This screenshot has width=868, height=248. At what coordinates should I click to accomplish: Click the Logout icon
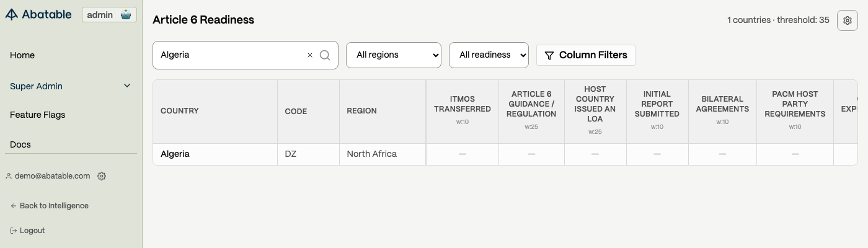pos(14,231)
